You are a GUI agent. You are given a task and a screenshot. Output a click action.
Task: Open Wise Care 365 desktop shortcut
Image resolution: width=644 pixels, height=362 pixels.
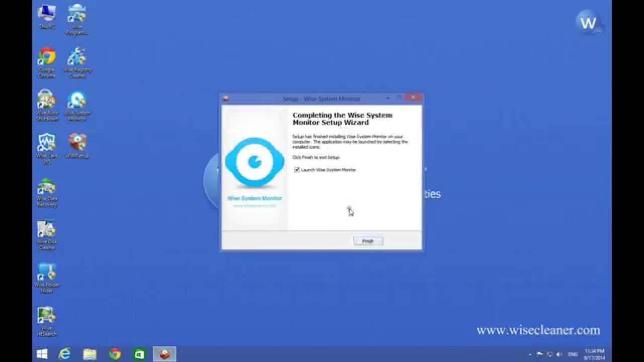point(47,148)
